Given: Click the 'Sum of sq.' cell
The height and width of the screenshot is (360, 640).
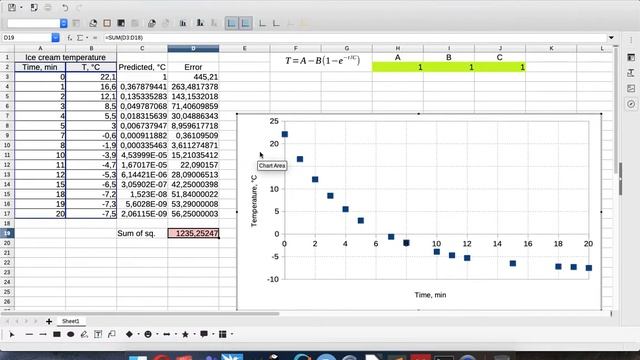Looking at the screenshot, I should (x=142, y=233).
